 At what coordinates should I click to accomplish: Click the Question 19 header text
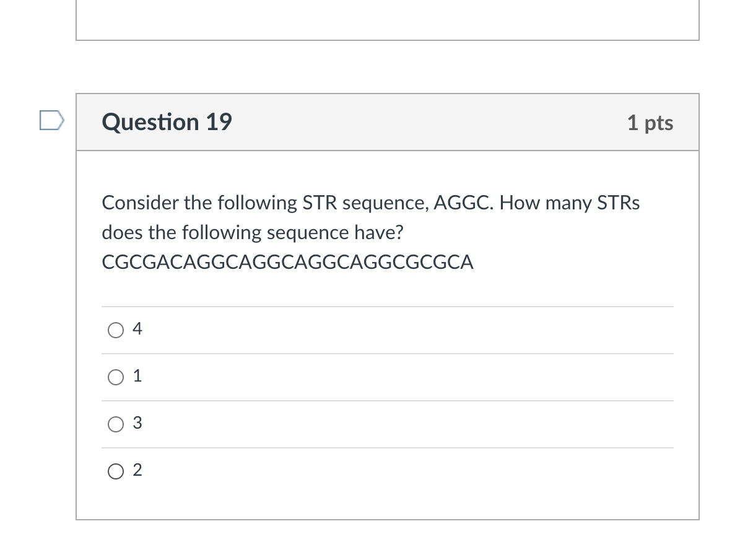(167, 122)
